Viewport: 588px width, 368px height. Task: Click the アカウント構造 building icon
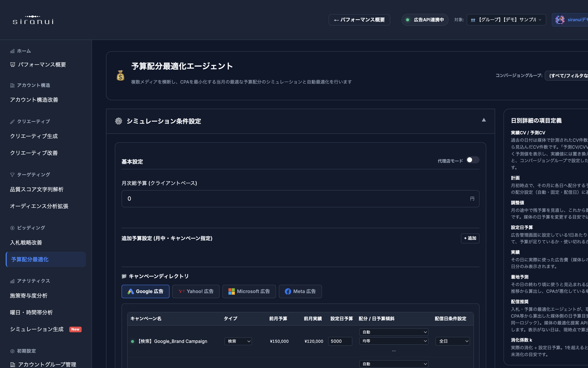pos(12,85)
